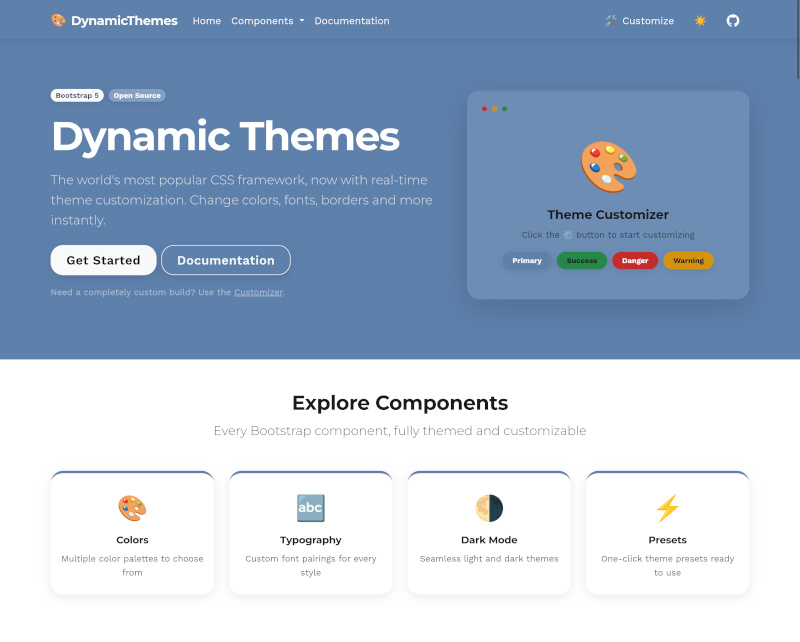Click the Presets lightning bolt icon

click(667, 508)
